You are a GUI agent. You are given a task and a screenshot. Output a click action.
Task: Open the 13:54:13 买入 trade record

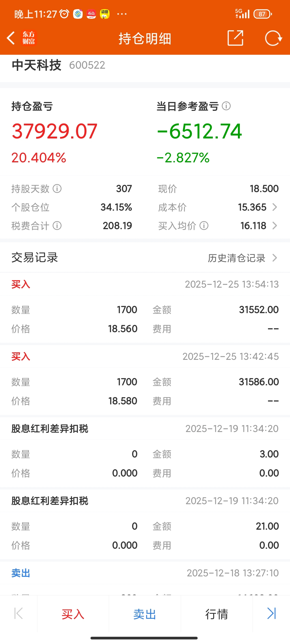click(145, 308)
